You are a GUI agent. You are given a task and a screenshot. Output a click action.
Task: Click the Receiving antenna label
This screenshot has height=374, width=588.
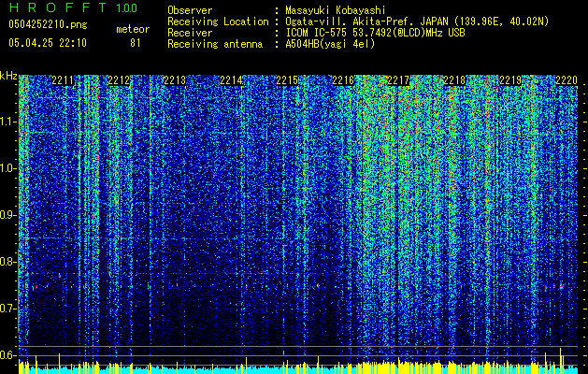(x=215, y=44)
